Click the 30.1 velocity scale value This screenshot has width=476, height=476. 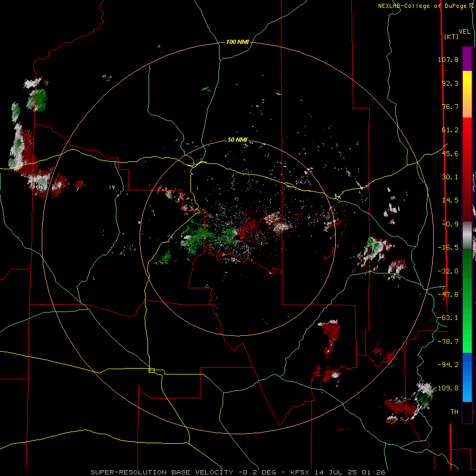[450, 177]
